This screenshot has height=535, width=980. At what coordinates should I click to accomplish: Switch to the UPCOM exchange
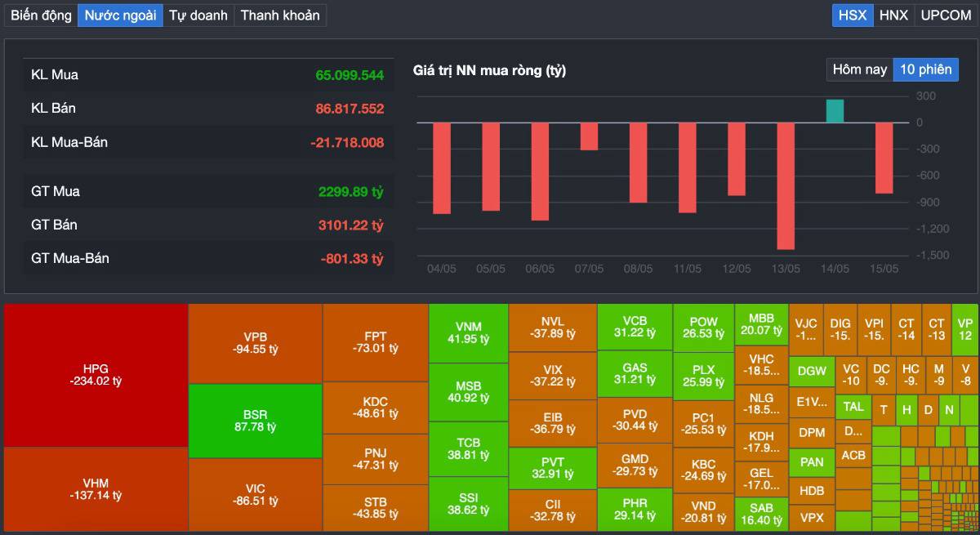[946, 15]
